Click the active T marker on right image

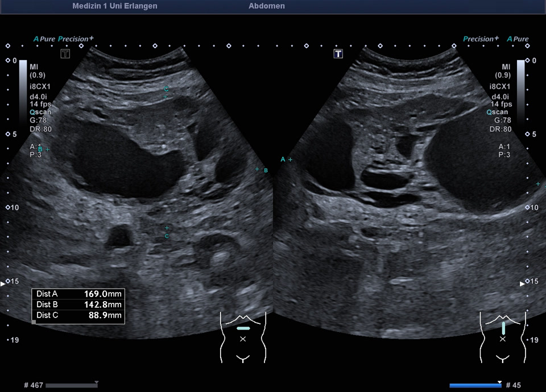point(338,53)
